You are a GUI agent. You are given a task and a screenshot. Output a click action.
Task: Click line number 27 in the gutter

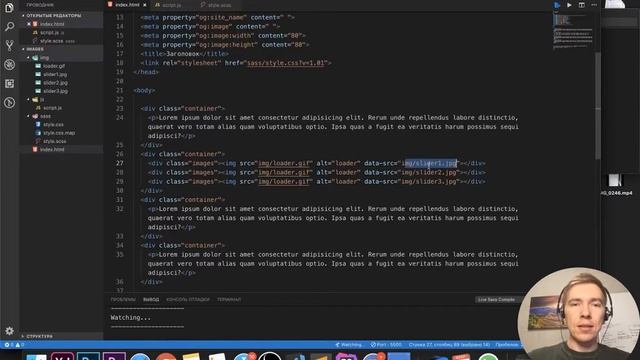pos(119,163)
